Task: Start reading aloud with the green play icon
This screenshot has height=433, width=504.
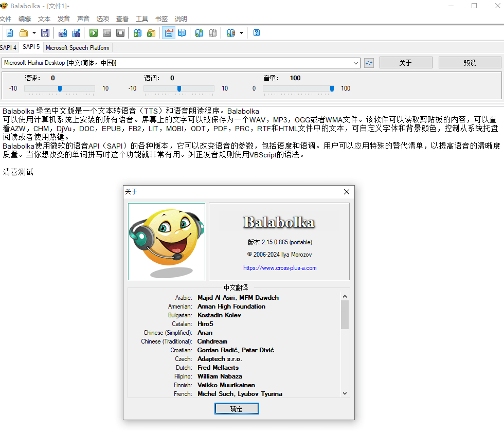Action: pyautogui.click(x=94, y=33)
